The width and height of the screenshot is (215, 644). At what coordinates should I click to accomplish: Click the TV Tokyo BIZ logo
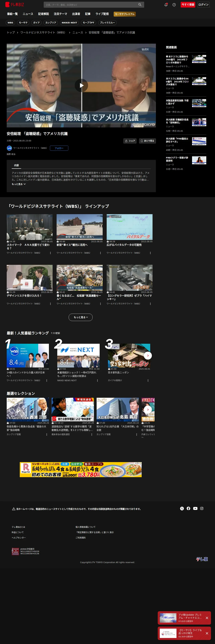point(15,5)
